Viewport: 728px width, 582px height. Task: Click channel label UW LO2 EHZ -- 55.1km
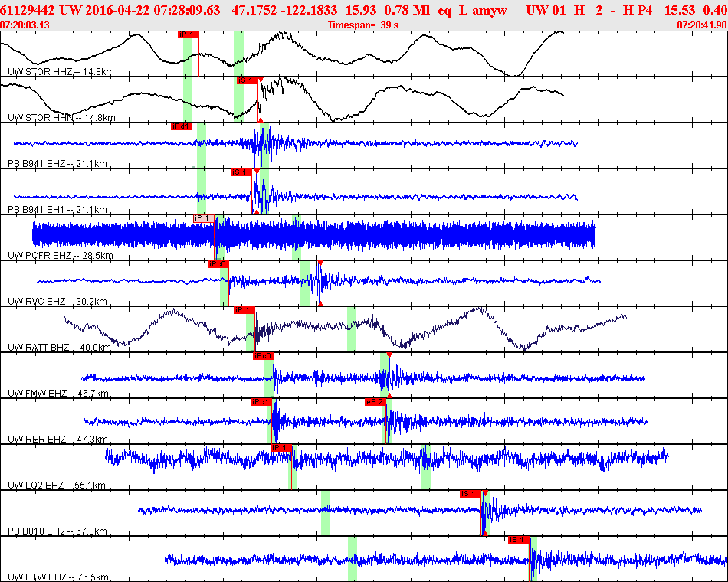point(57,485)
